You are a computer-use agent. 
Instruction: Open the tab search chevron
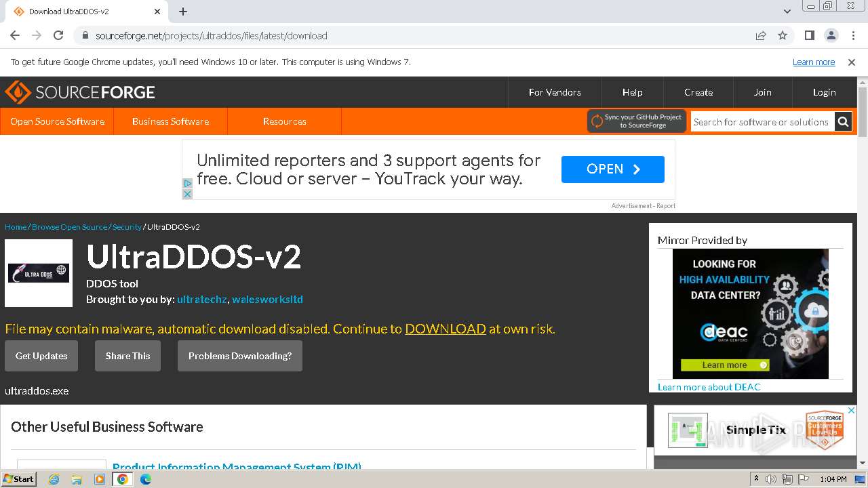(787, 12)
